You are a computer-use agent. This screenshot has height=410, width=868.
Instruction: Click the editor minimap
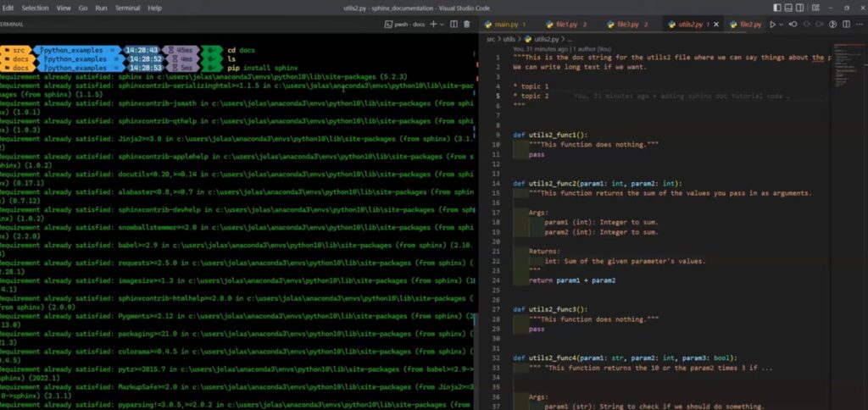tap(849, 66)
